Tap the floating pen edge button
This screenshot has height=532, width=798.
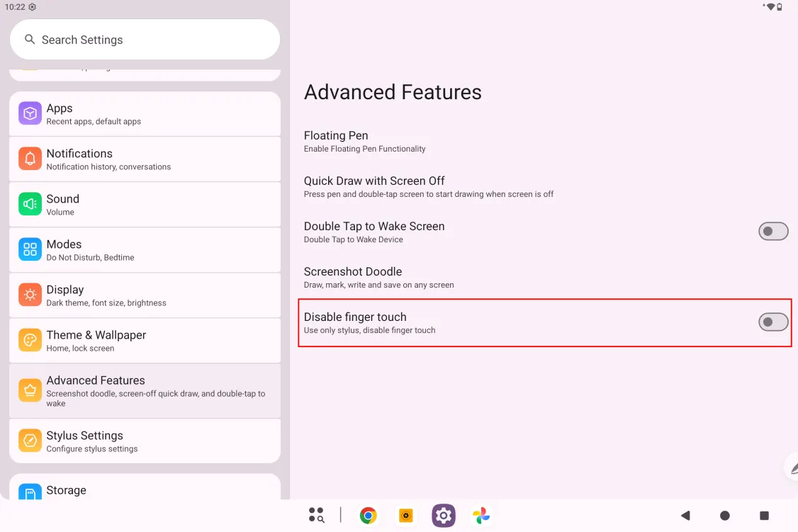pos(792,466)
